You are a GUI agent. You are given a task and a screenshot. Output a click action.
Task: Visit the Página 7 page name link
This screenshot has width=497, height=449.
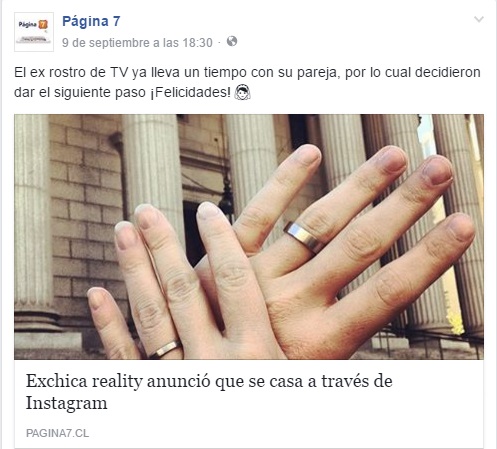point(91,21)
